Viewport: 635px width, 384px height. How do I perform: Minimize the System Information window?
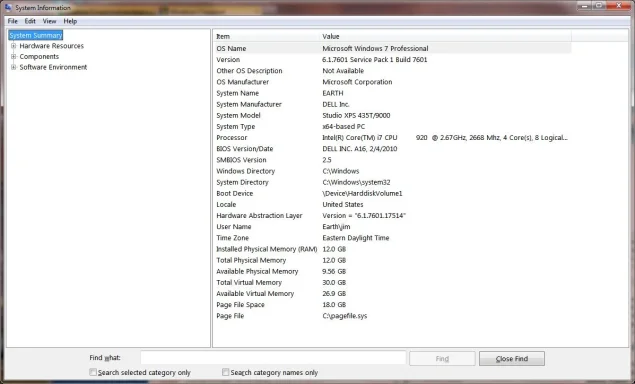[x=585, y=5]
